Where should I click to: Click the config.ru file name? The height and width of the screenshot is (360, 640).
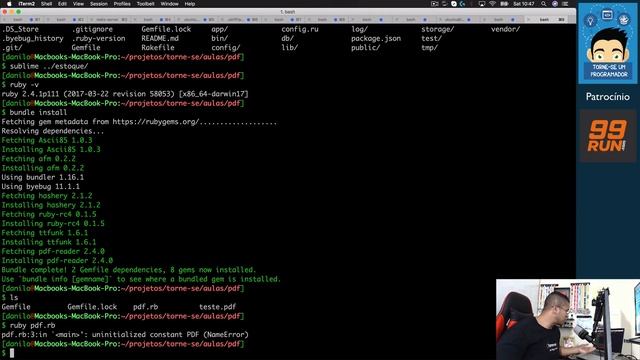300,29
